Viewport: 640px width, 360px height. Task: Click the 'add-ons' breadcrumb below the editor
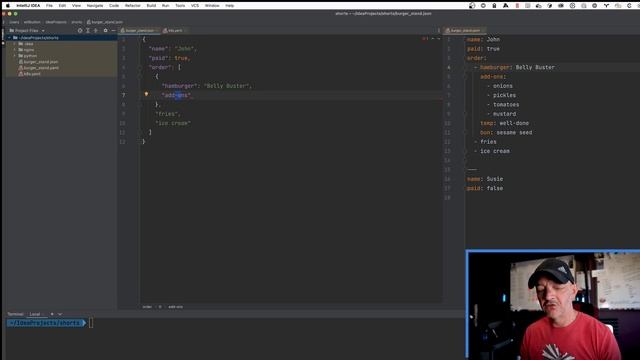pos(176,307)
